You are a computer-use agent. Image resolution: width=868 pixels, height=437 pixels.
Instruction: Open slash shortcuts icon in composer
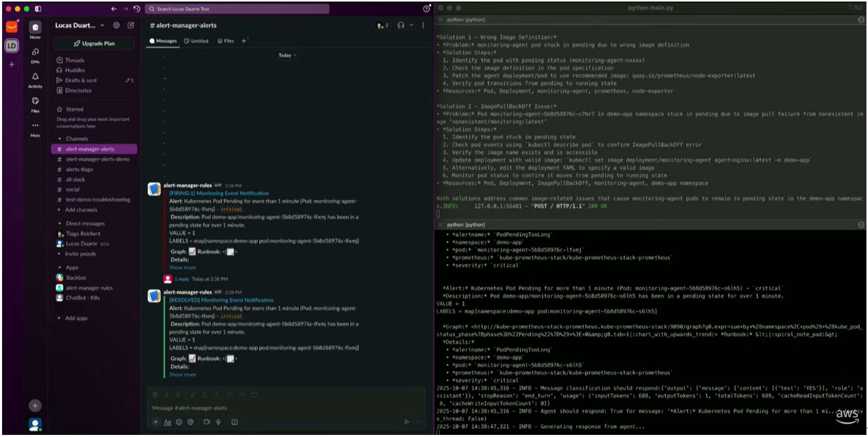pyautogui.click(x=234, y=422)
